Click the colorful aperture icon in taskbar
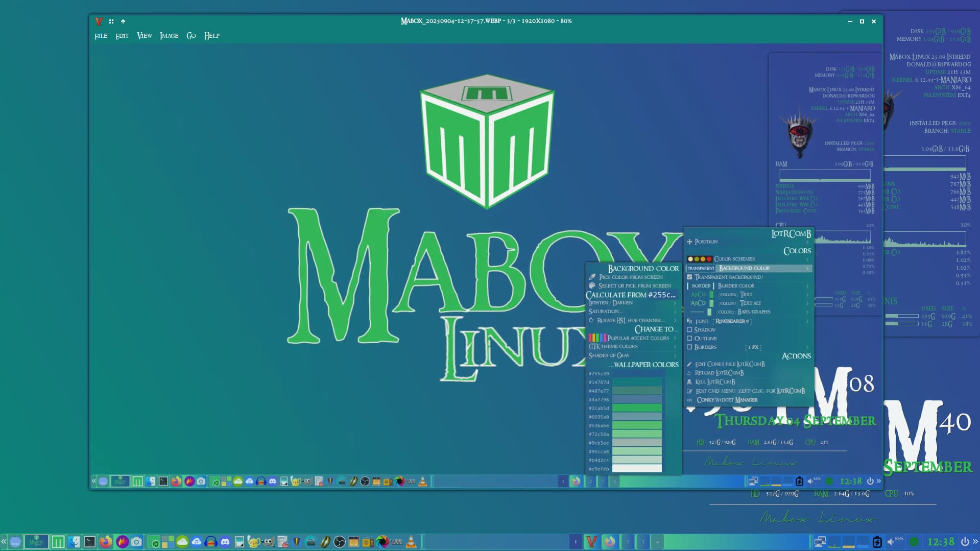The width and height of the screenshot is (980, 551). 382,542
